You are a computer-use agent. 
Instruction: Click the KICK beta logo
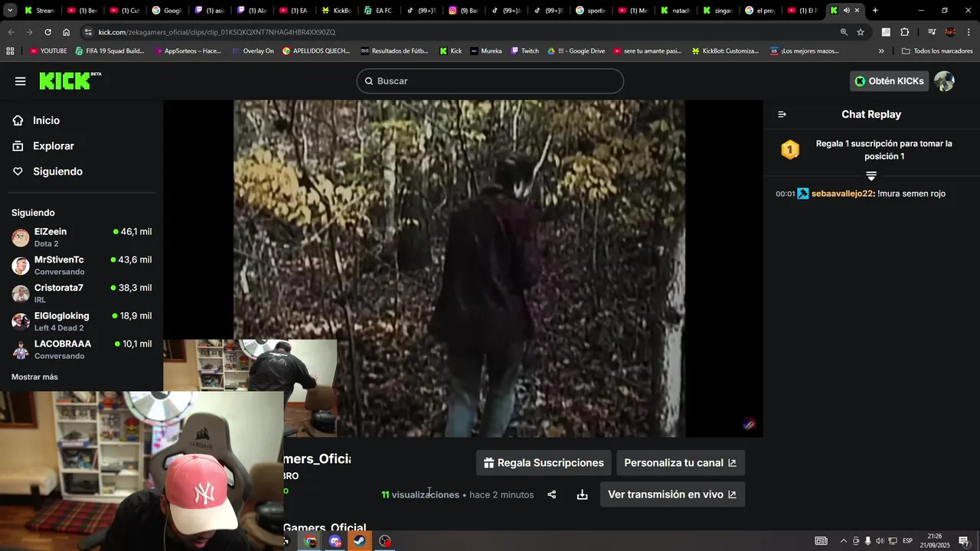click(70, 80)
